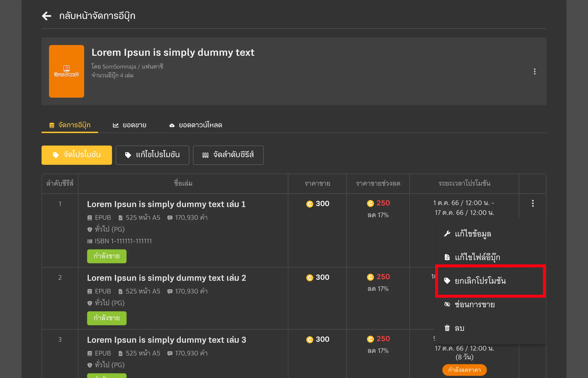Click the speech icon beside 170,930 คำ in เล่ม 1

[x=170, y=218]
